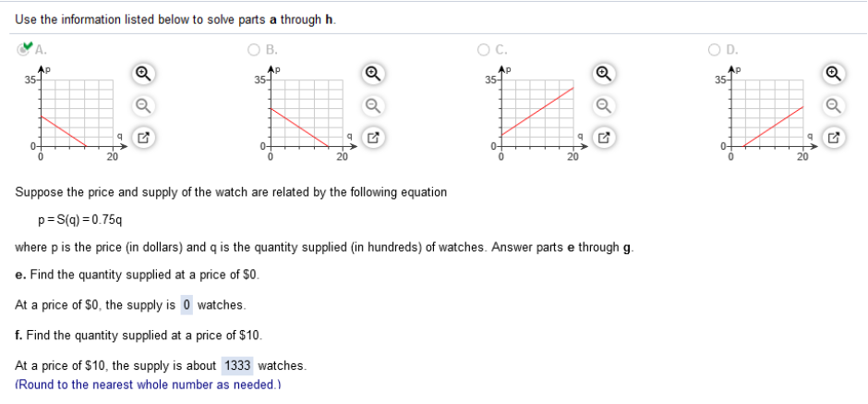Zoom out on graph A
This screenshot has width=868, height=404.
[x=143, y=105]
